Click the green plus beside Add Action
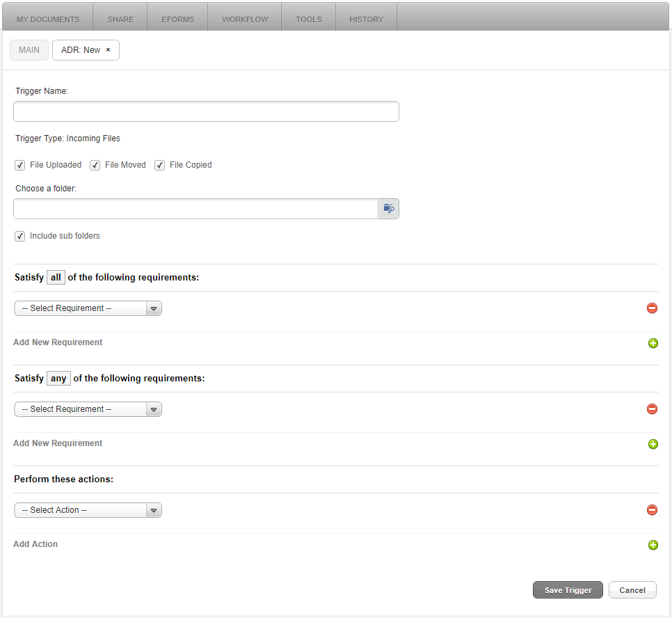Screen dimensions: 672x618 coord(653,545)
